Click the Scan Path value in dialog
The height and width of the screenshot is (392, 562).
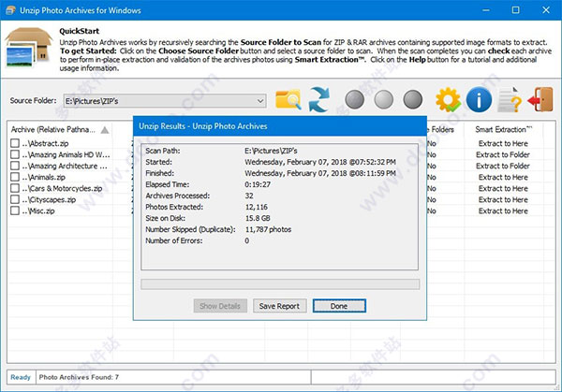pyautogui.click(x=271, y=151)
